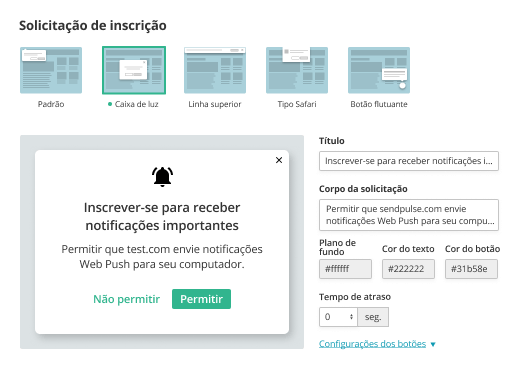Expand Configurações dos botões link

pos(372,344)
